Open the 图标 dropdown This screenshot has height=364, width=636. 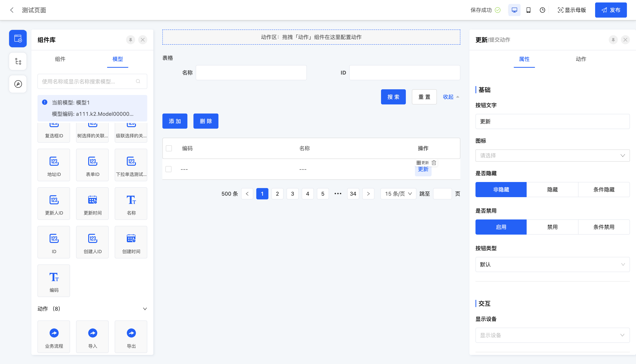(x=552, y=156)
